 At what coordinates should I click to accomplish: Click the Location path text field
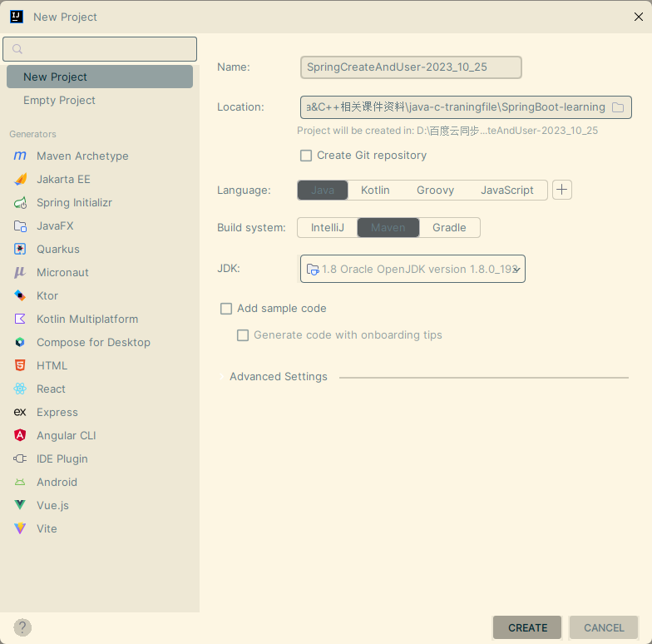pyautogui.click(x=456, y=107)
